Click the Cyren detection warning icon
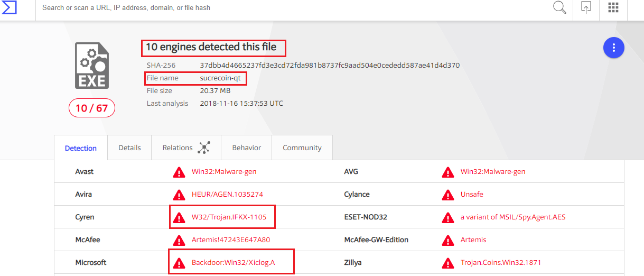 point(179,217)
